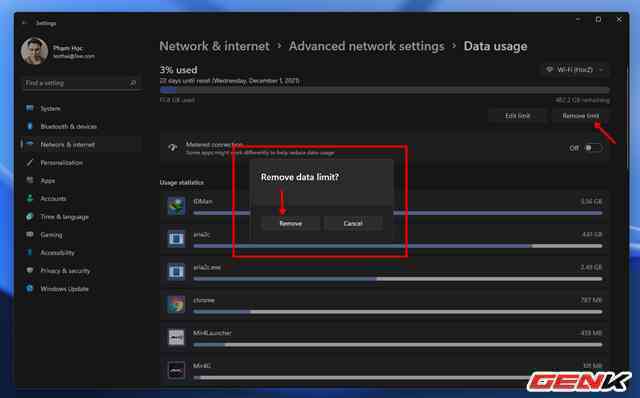Select the Time & language globe icon
The image size is (640, 398).
pyautogui.click(x=30, y=216)
